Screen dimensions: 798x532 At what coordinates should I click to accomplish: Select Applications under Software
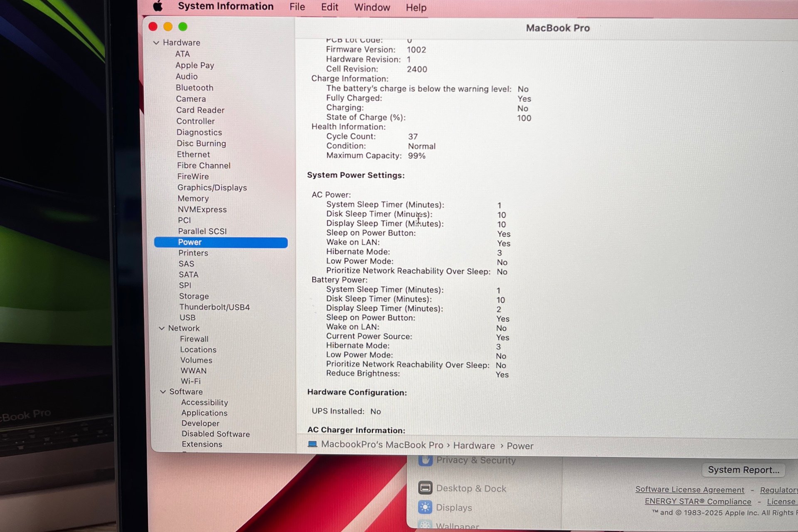[204, 413]
